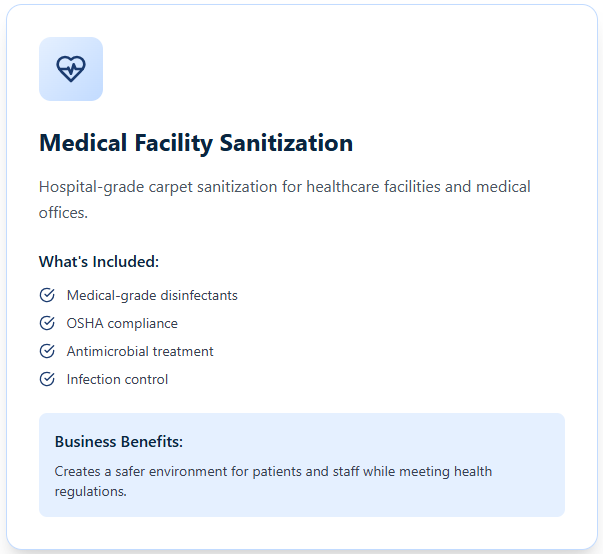Select the Medical-grade disinfectants list text
The width and height of the screenshot is (603, 554).
(x=152, y=296)
